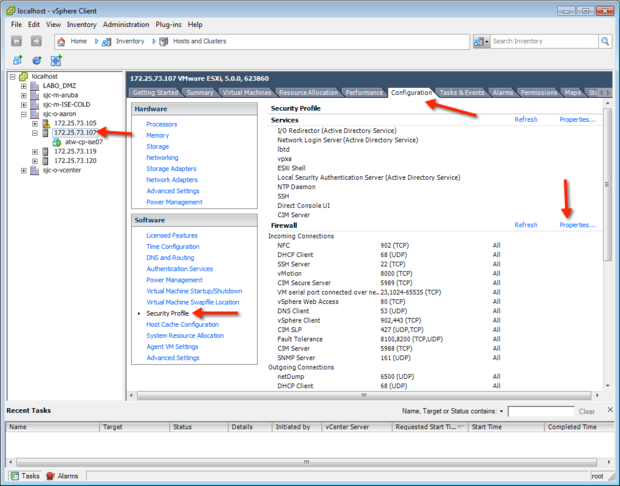620x486 pixels.
Task: Collapse the localhost root tree node
Action: coord(13,76)
